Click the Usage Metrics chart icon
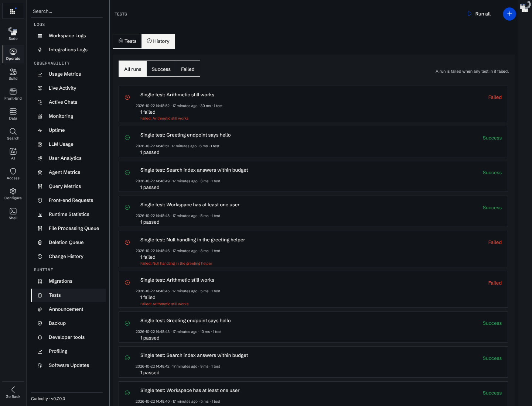 [40, 74]
